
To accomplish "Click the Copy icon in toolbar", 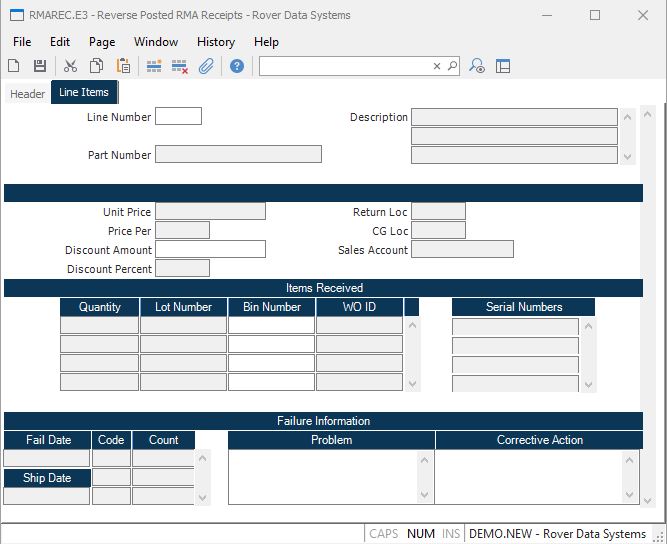I will point(97,66).
